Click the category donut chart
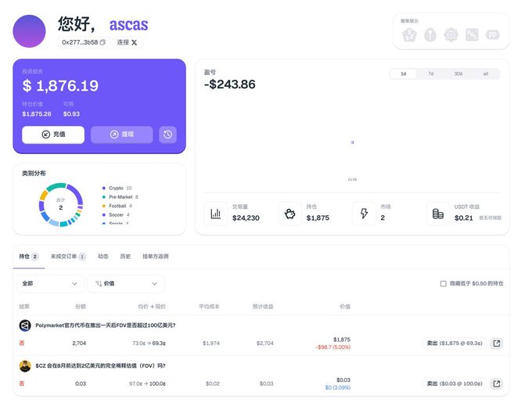The width and height of the screenshot is (532, 410). coord(61,205)
